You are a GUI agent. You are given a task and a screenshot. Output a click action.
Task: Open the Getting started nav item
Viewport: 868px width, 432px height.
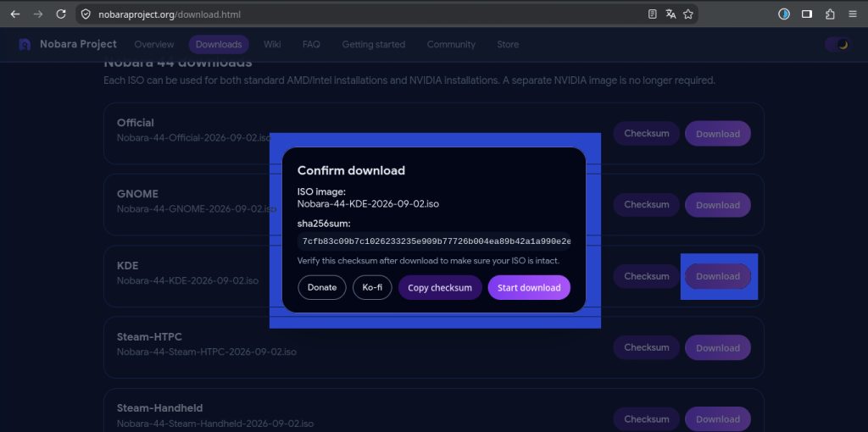pos(374,44)
